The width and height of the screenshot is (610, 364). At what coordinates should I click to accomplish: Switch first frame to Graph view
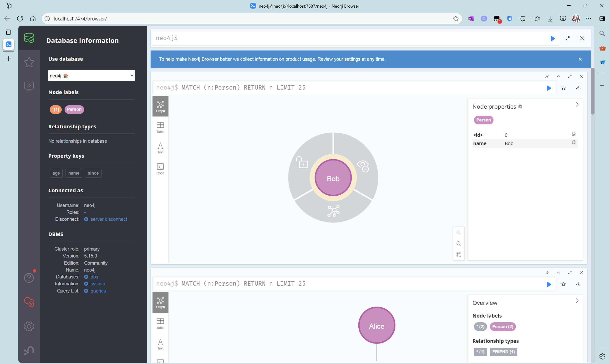tap(160, 106)
